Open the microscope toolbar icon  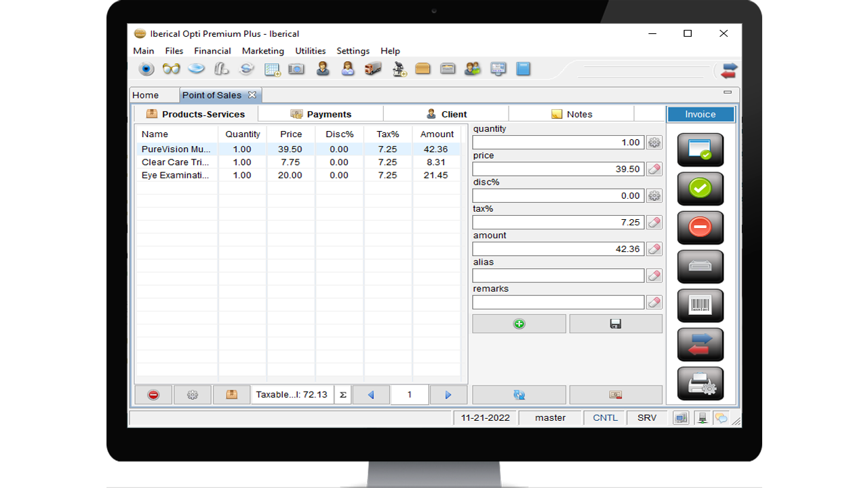(399, 69)
